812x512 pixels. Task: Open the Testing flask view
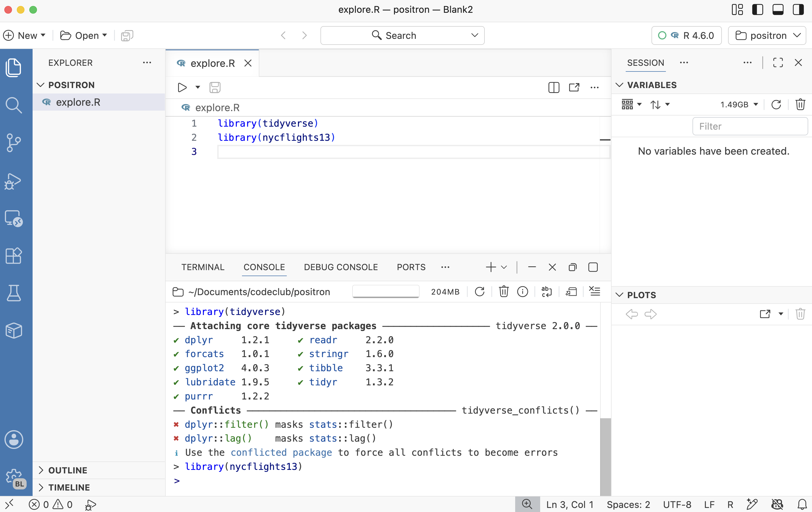coord(14,293)
